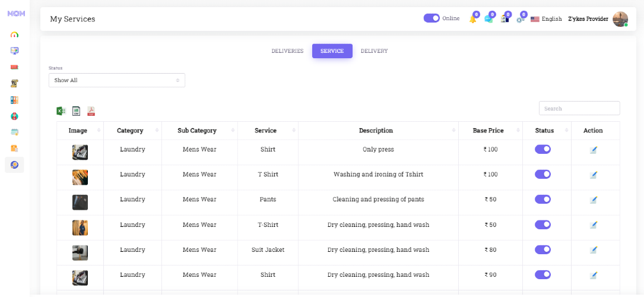Click the edit icon for Pants row

coord(593,200)
